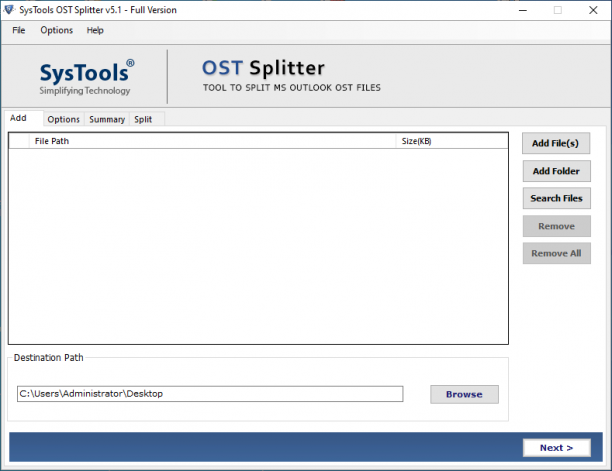Open the Options menu in menu bar
Image resolution: width=612 pixels, height=471 pixels.
click(x=57, y=30)
